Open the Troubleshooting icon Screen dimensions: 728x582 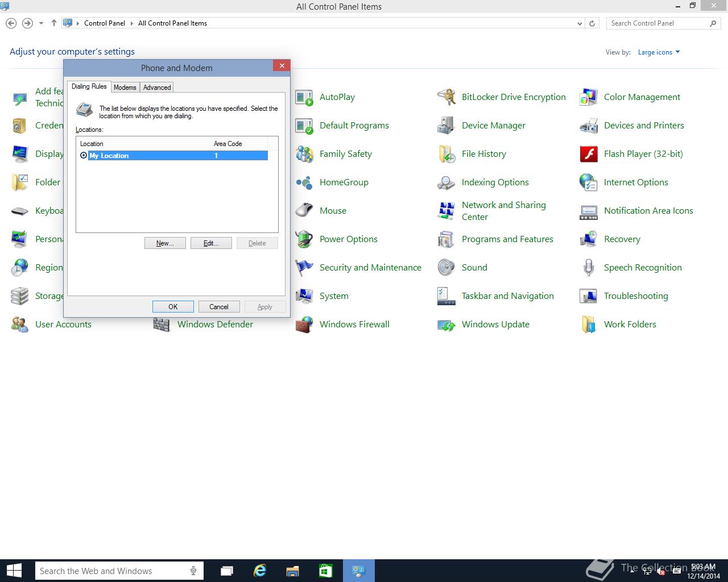(589, 296)
